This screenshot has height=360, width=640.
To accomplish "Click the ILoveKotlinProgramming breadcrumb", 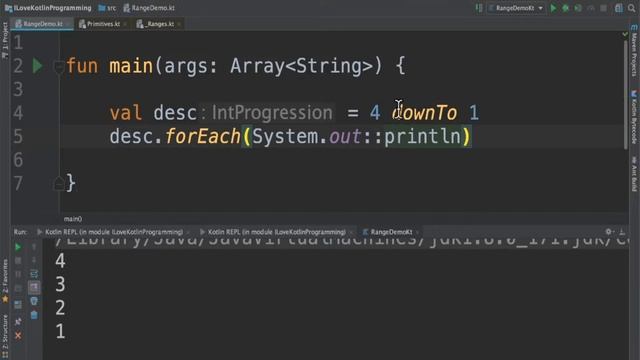I will (48, 8).
